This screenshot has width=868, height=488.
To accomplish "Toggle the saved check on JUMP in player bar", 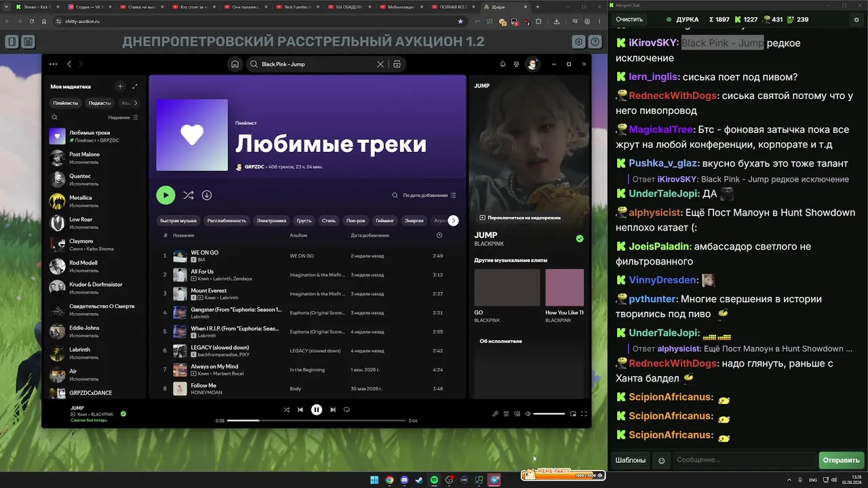I will [123, 413].
